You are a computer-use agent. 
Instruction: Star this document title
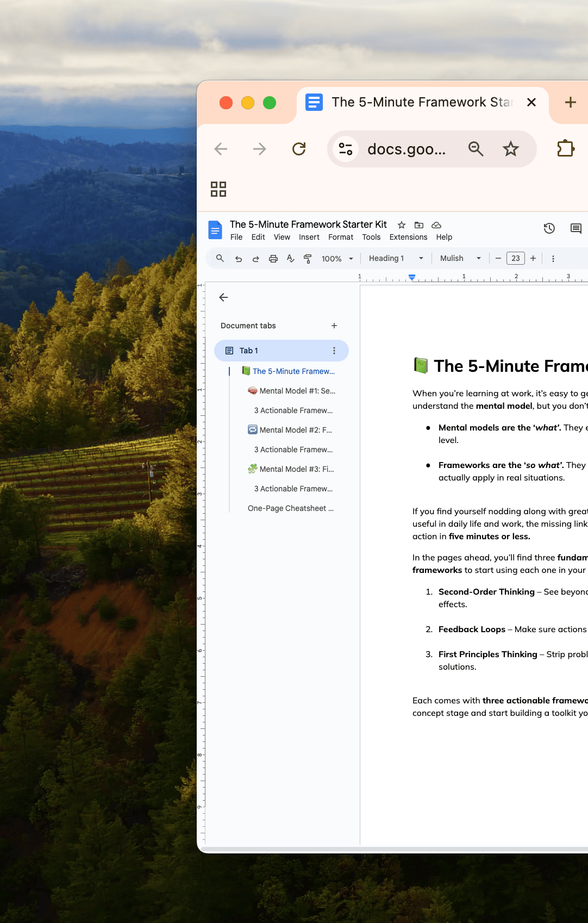coord(402,225)
